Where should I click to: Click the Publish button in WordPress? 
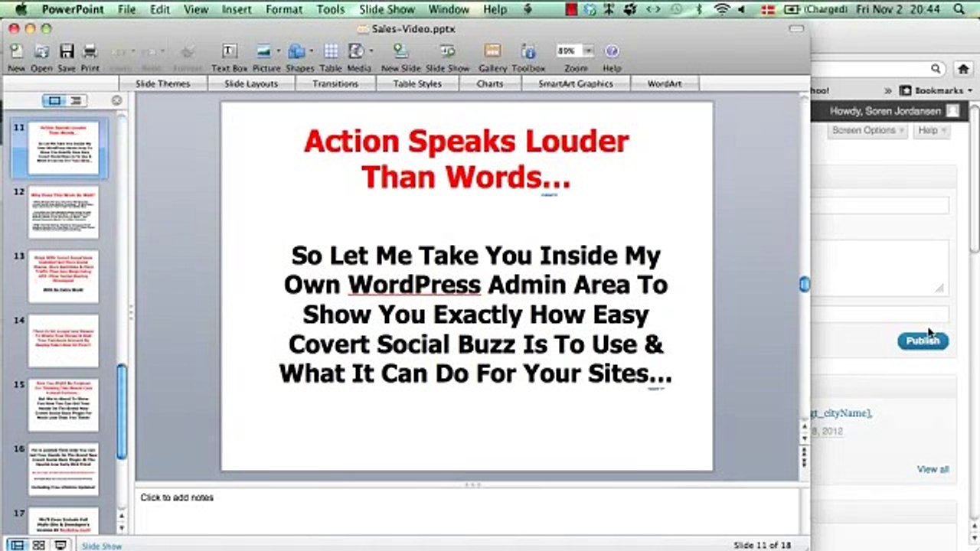pyautogui.click(x=923, y=341)
